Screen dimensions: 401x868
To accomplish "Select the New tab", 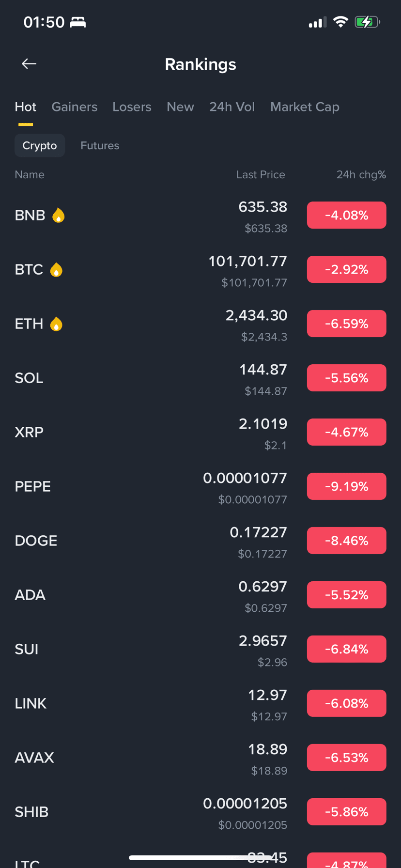I will coord(180,107).
